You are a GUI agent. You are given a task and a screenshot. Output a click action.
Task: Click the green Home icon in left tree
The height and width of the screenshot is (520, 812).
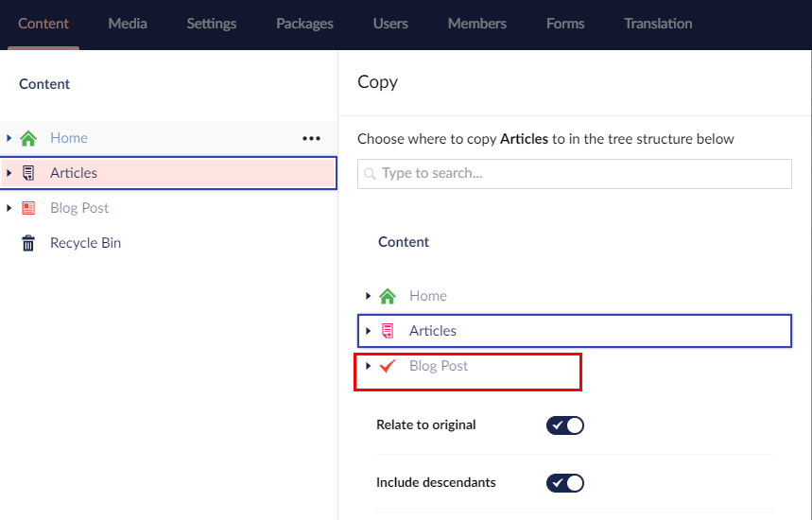pos(28,138)
